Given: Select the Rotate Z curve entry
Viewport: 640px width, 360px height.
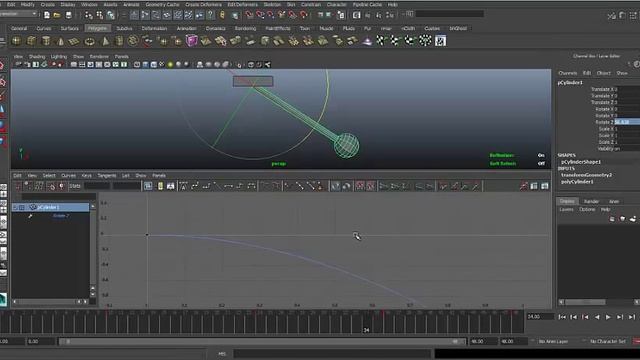Looking at the screenshot, I should coord(60,216).
